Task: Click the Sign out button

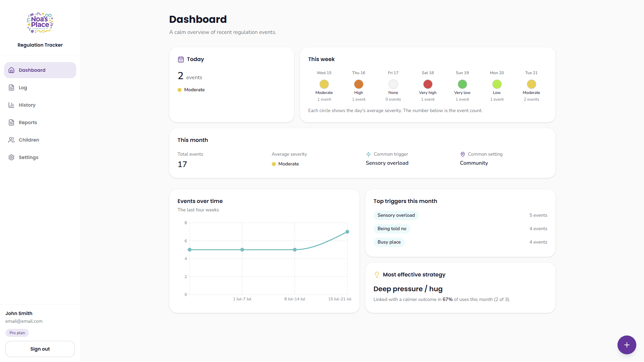Action: tap(40, 349)
